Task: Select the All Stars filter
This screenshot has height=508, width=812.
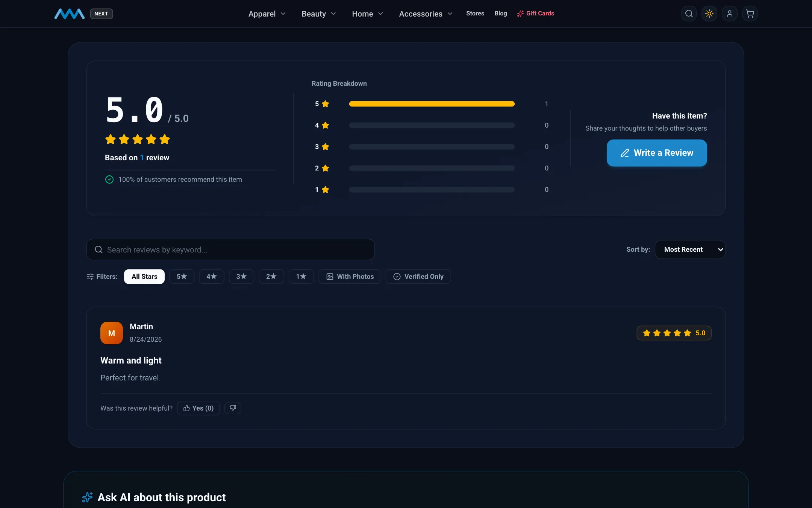Action: [x=144, y=277]
